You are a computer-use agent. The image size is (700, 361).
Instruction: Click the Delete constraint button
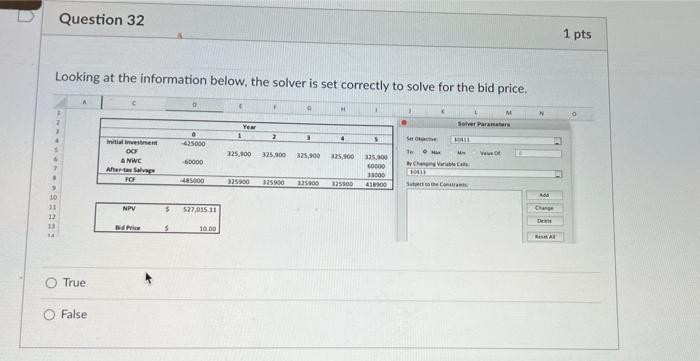tap(544, 221)
